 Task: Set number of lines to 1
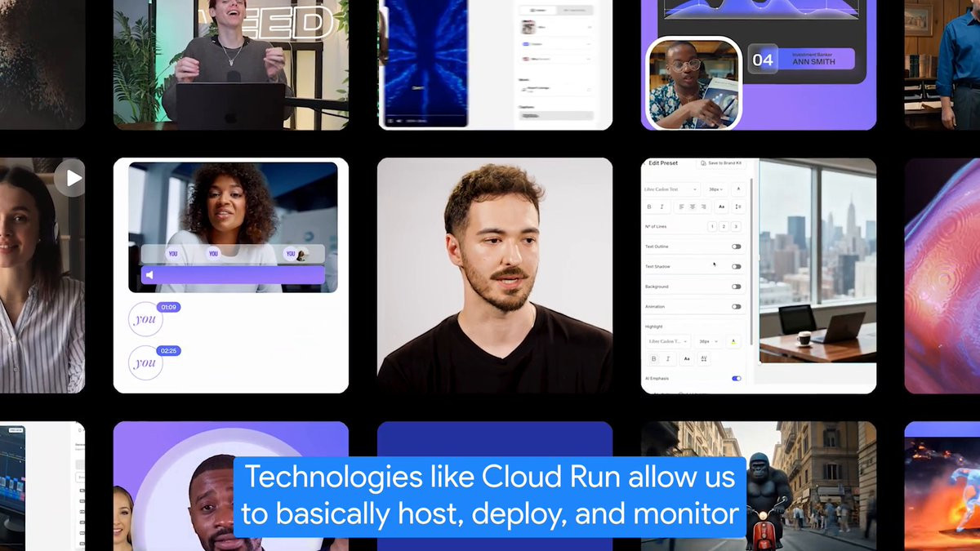[712, 226]
